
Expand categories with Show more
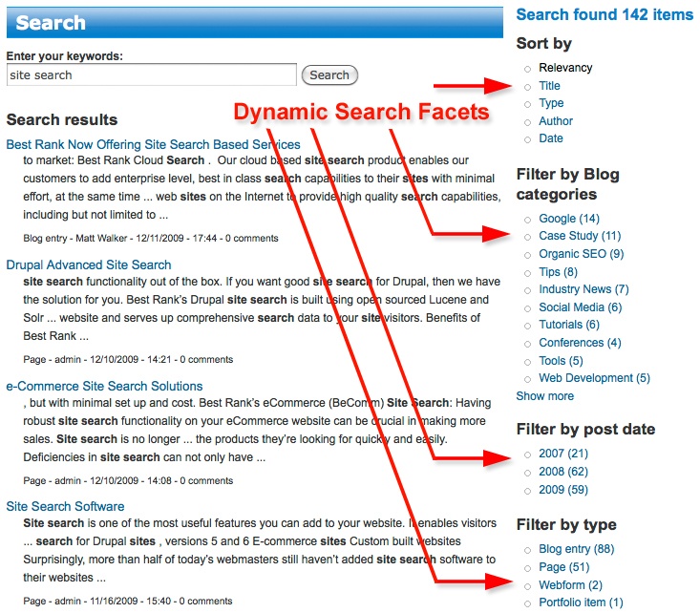click(545, 396)
